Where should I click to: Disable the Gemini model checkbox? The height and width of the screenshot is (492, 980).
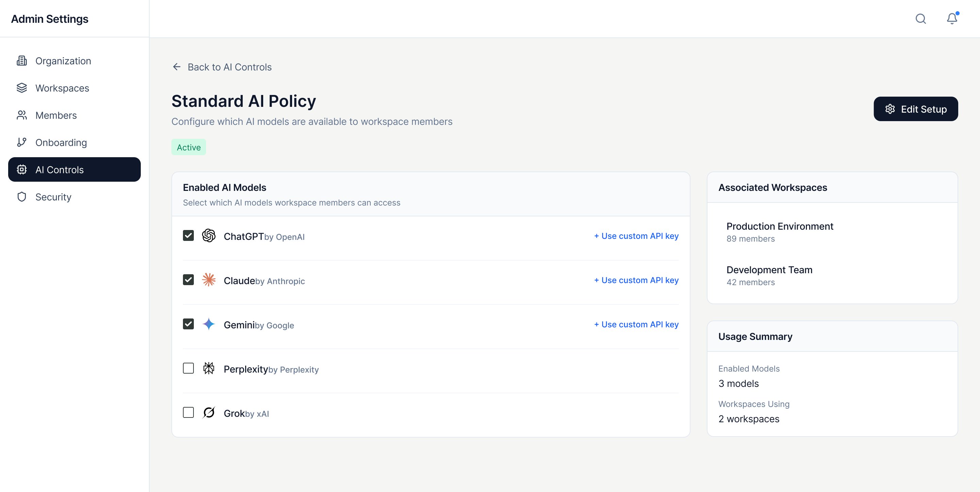click(x=188, y=324)
